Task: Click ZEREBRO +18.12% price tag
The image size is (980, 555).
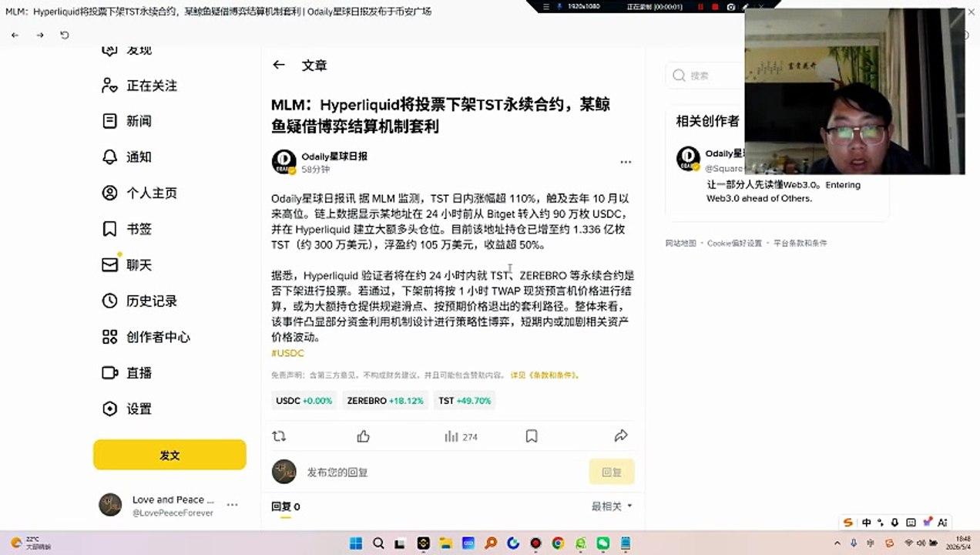Action: tap(385, 401)
